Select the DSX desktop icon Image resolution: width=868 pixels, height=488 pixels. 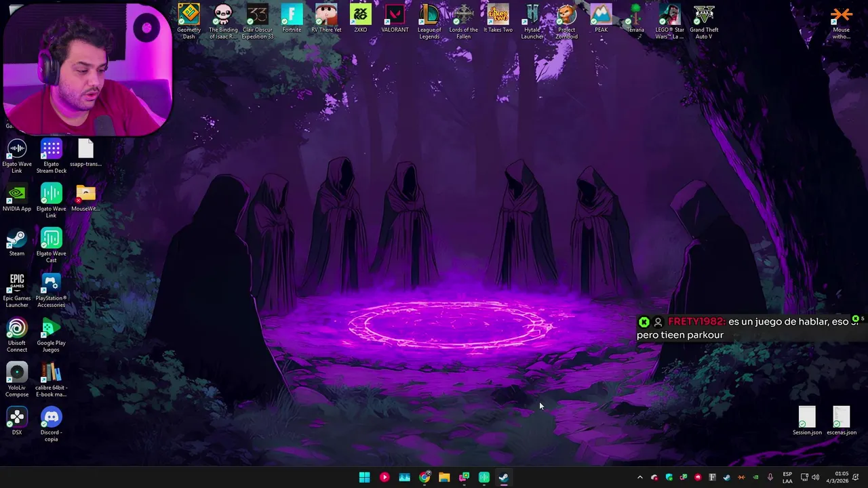(x=17, y=420)
